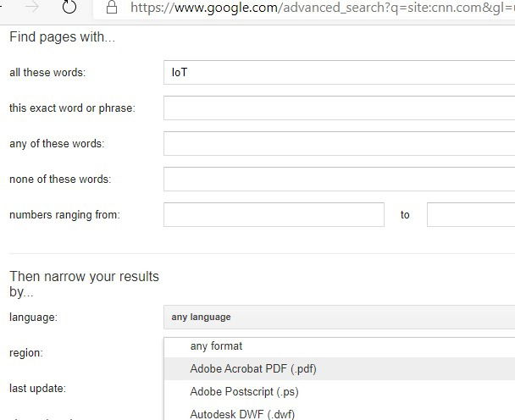Choose 'Adobe Acrobat PDF (.pdf)' option
515x420 pixels.
[x=253, y=369]
